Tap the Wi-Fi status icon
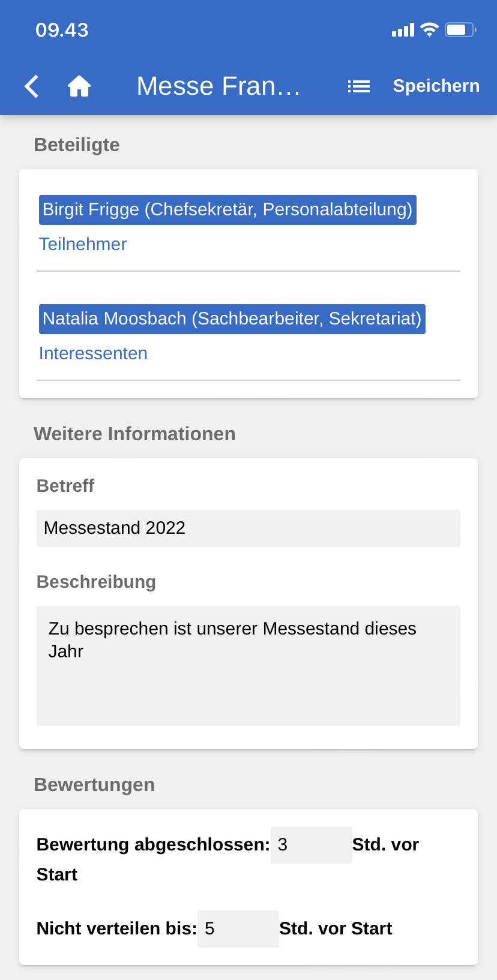Screen dimensions: 497x980 (429, 29)
